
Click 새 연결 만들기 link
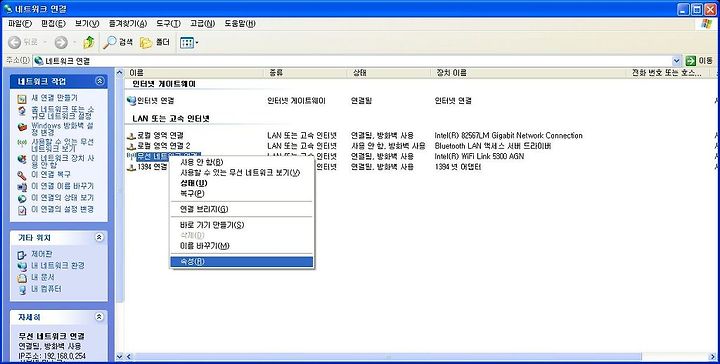[54, 98]
